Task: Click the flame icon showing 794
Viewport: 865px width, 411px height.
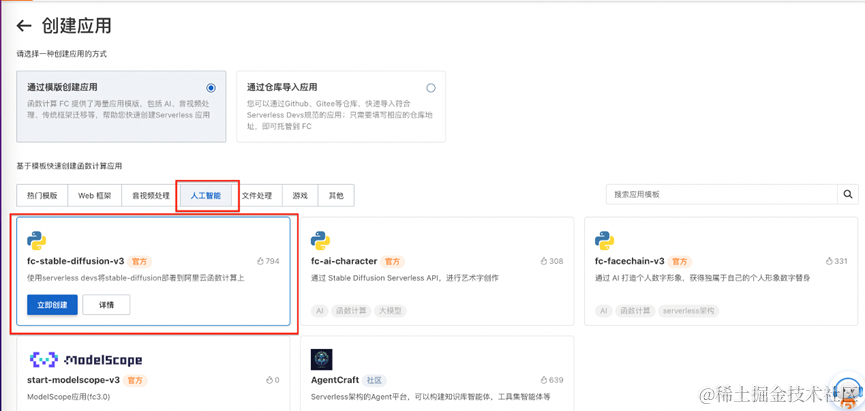Action: (260, 261)
